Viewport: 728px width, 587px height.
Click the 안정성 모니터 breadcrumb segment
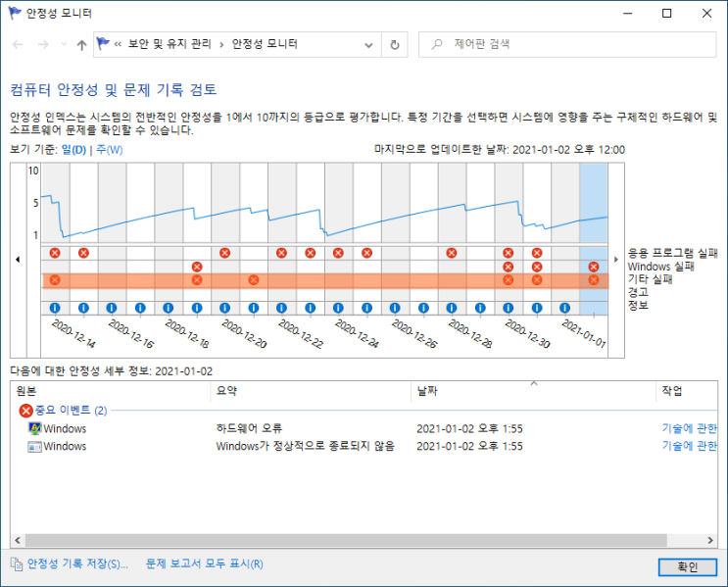[265, 44]
